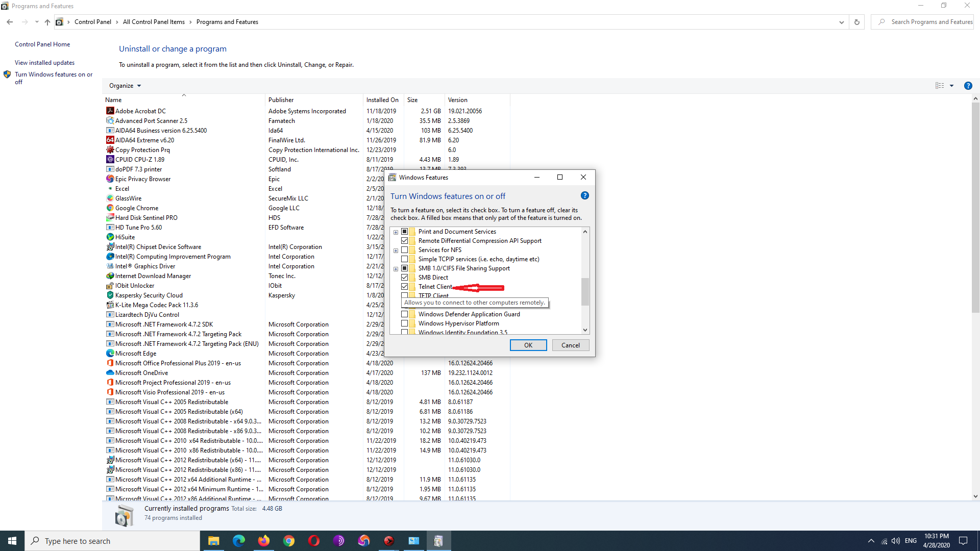
Task: Open the Windows Start button
Action: [x=12, y=541]
